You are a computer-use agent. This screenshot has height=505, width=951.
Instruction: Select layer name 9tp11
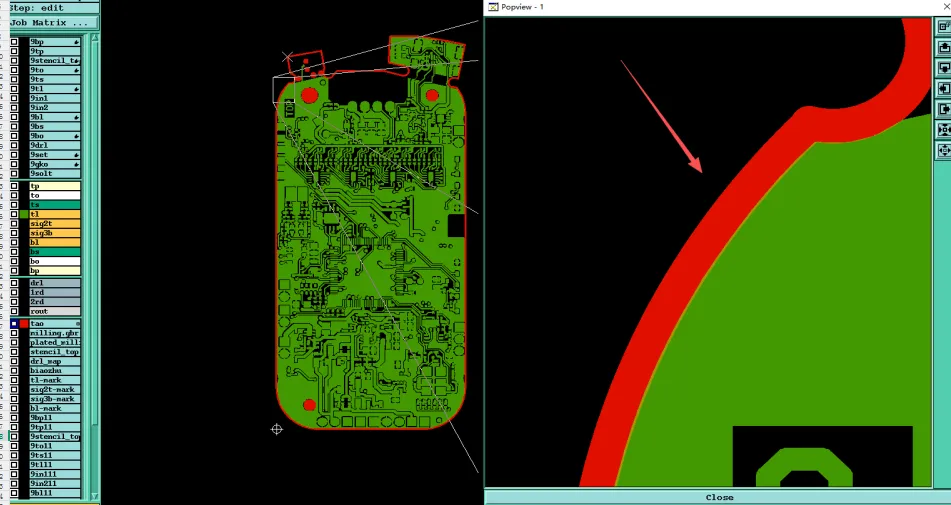(55, 427)
